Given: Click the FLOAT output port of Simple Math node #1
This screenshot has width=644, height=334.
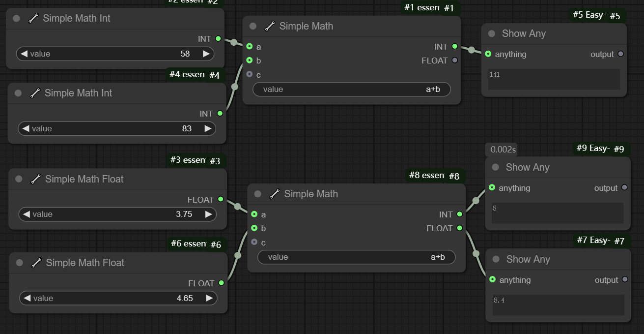Looking at the screenshot, I should [x=454, y=61].
